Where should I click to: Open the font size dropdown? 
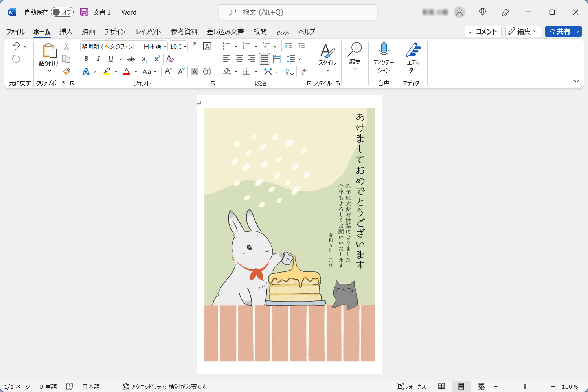tap(185, 46)
